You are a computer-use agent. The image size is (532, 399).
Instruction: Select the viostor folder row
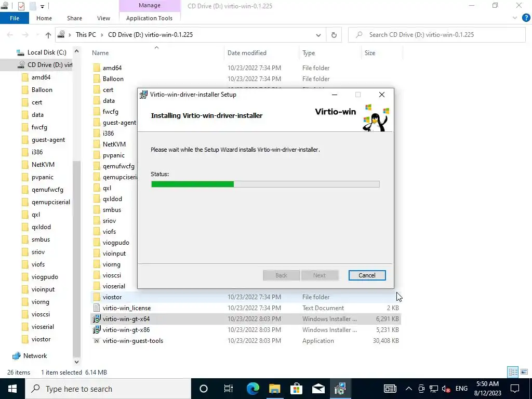tap(246, 297)
